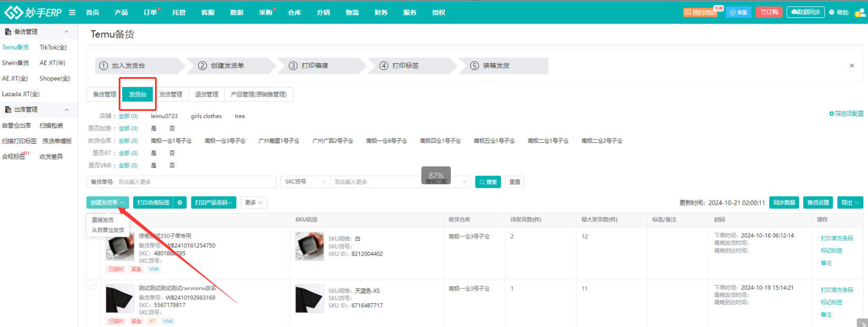Viewport: 868px width, 327px height.
Task: Open TikTok(全) in the sidebar
Action: 53,47
